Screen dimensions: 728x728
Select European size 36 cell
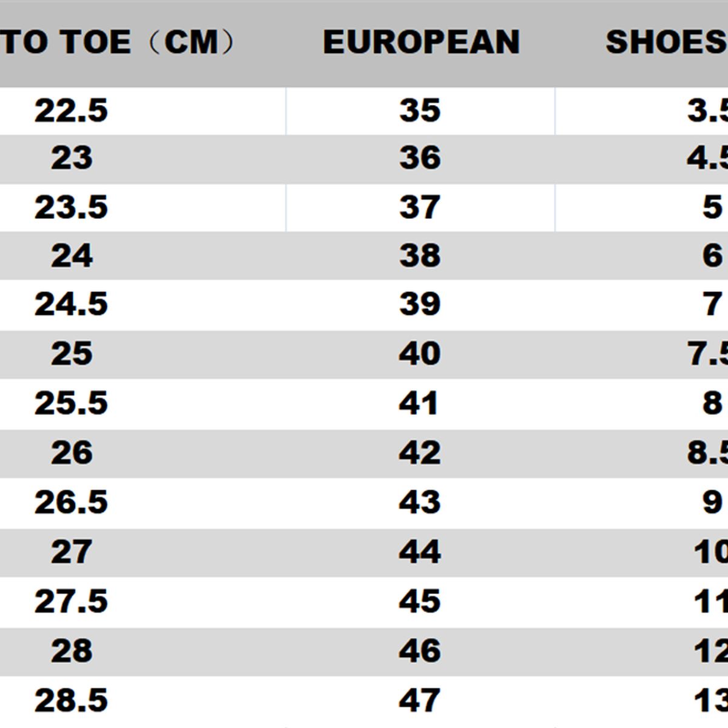[420, 158]
